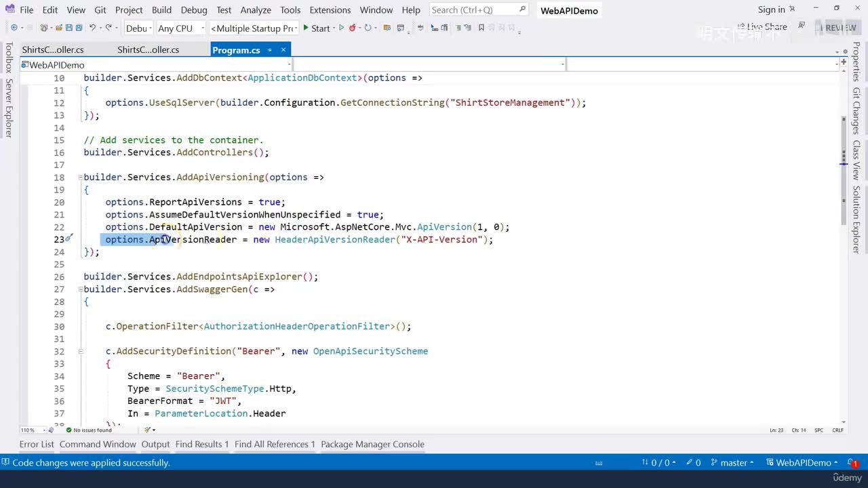Click the browse folder toolbar icon
The height and width of the screenshot is (488, 868).
coord(387,28)
